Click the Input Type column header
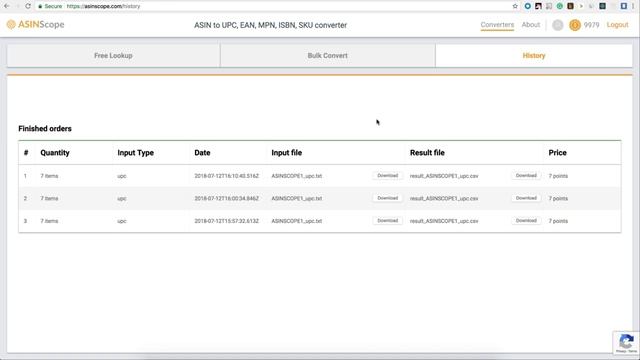The image size is (640, 360). (x=136, y=153)
